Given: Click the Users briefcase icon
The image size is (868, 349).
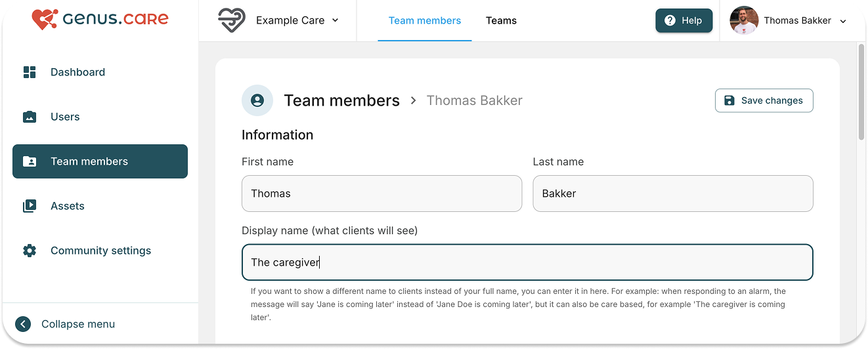Looking at the screenshot, I should tap(30, 117).
